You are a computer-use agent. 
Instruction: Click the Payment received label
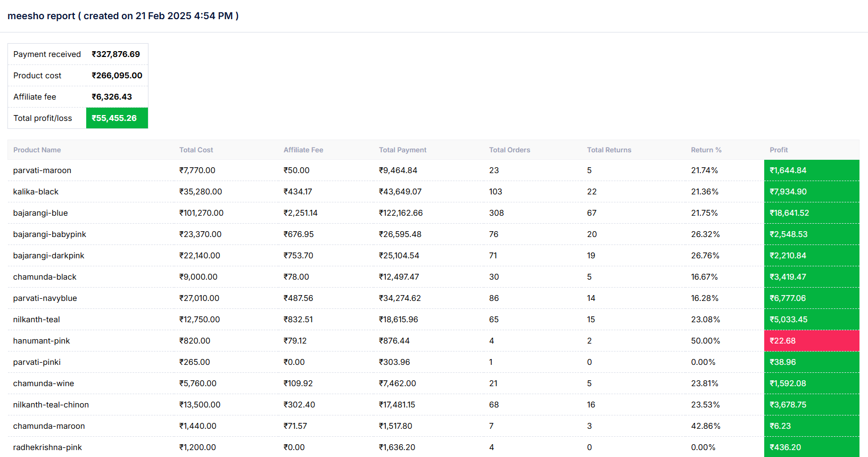47,54
